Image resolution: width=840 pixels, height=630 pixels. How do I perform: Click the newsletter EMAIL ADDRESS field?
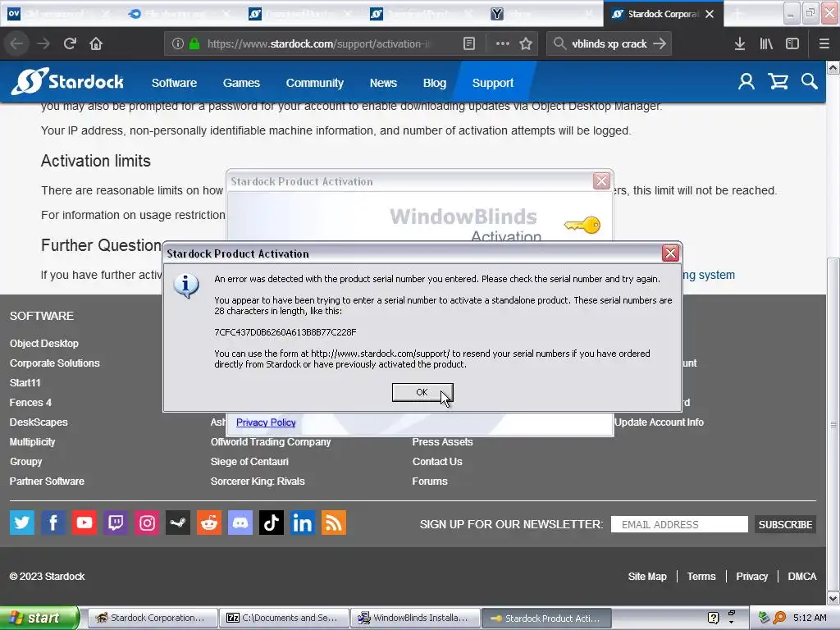click(x=679, y=524)
